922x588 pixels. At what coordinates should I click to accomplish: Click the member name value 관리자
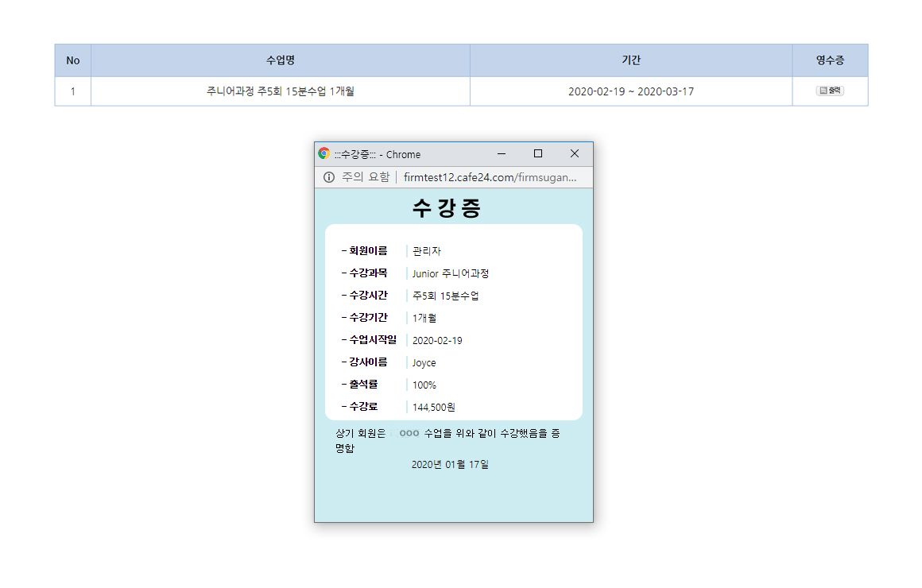click(427, 251)
